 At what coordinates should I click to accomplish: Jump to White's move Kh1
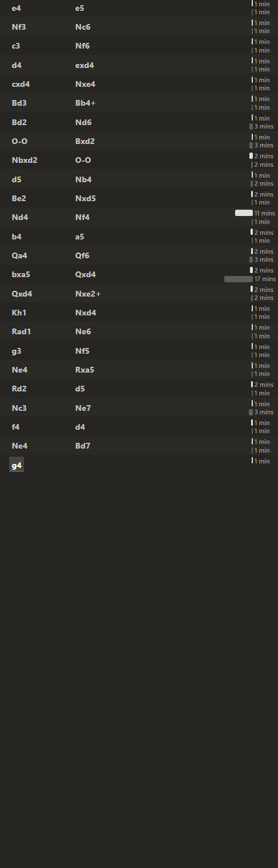click(18, 313)
